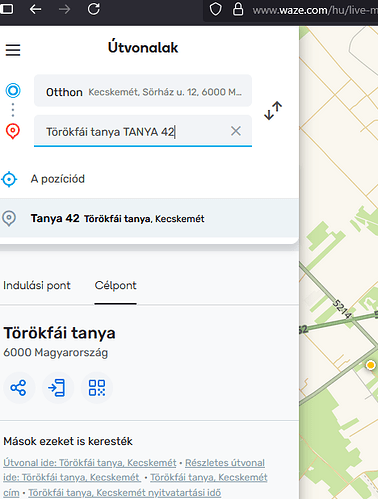Viewport: 378px width, 499px height.
Task: Click the send-to-phone icon
Action: (x=57, y=388)
